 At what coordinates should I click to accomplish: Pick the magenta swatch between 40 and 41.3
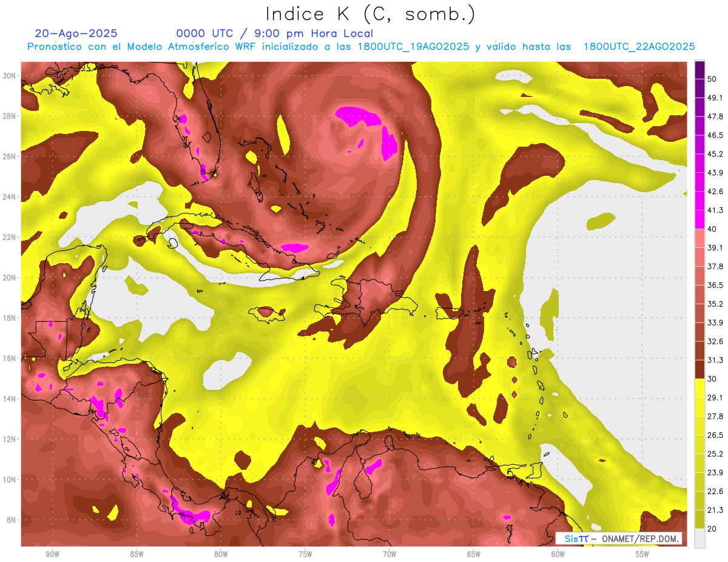699,219
